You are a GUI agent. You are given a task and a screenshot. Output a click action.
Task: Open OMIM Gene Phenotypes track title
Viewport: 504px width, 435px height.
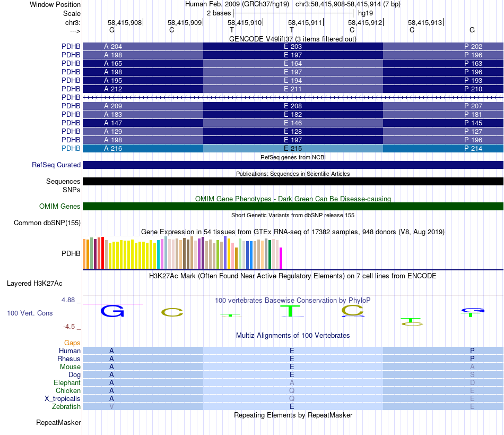pyautogui.click(x=293, y=199)
